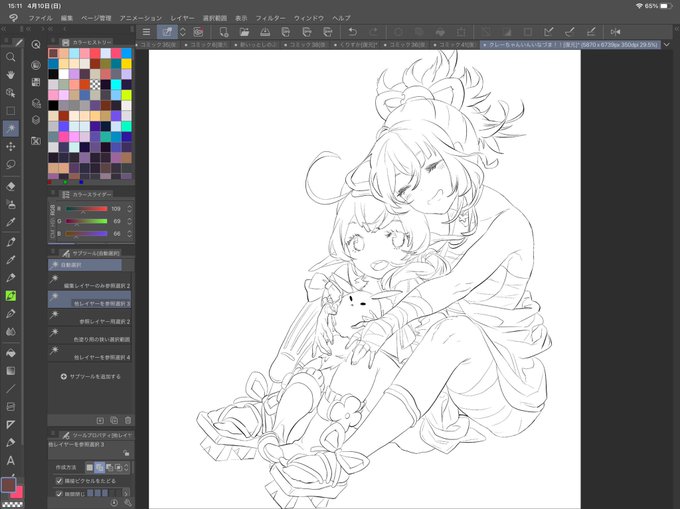680x509 pixels.
Task: Select the Eraser tool
Action: pyautogui.click(x=11, y=186)
